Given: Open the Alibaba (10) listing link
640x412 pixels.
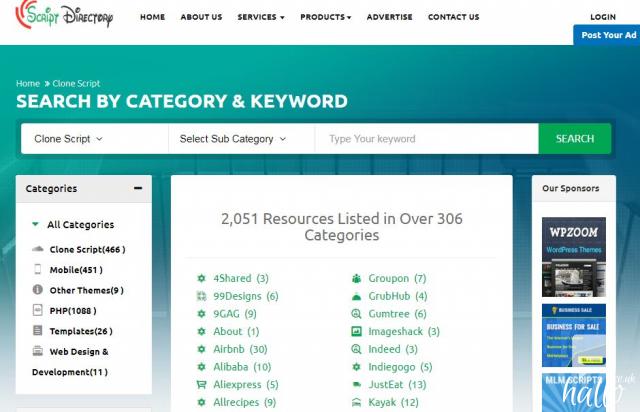Looking at the screenshot, I should point(242,367).
